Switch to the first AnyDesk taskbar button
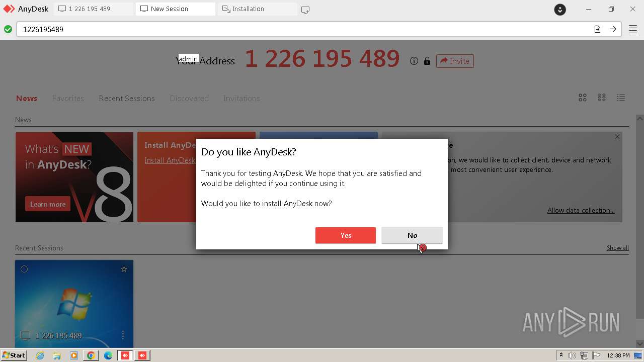 coord(125,355)
